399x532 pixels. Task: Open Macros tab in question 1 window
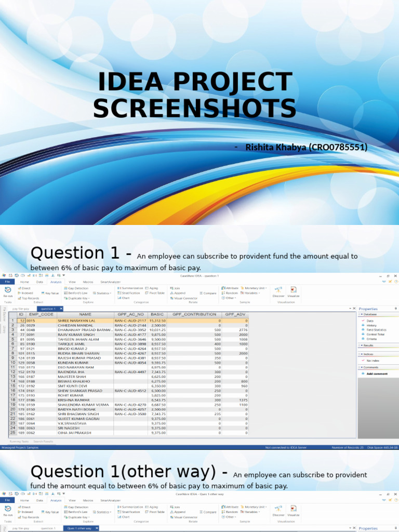[88, 282]
